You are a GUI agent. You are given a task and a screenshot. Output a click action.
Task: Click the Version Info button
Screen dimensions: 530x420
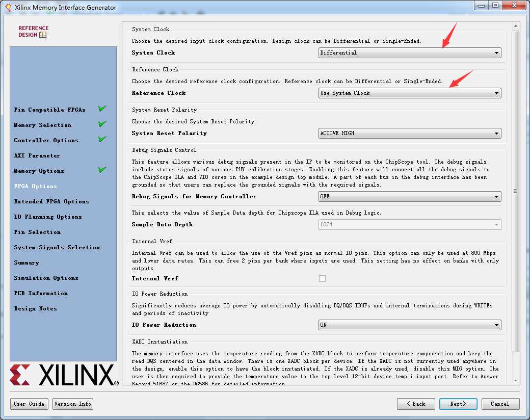click(73, 404)
